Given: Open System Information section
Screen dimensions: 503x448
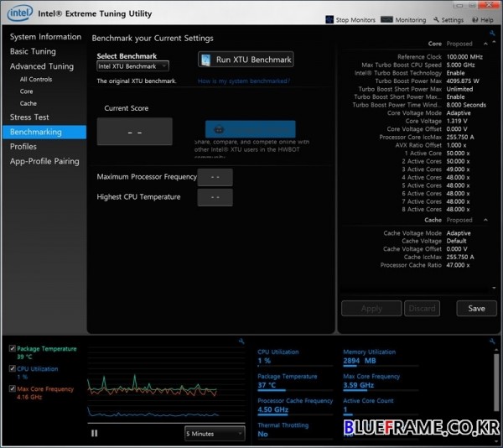Looking at the screenshot, I should (45, 37).
